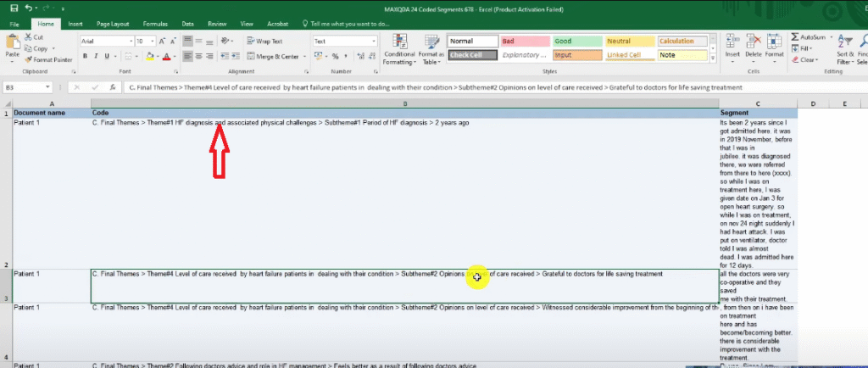868x368 pixels.
Task: Open the font name dropdown
Action: [x=131, y=41]
